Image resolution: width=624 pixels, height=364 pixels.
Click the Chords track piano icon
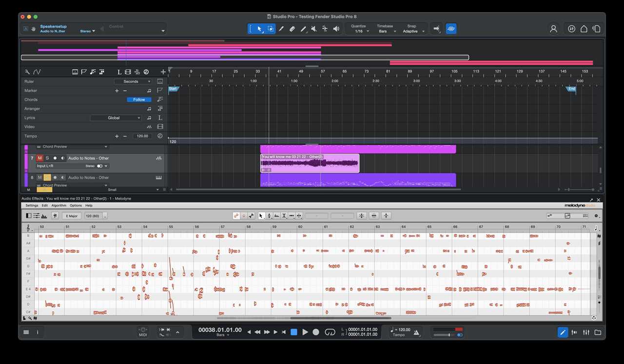pos(160,99)
